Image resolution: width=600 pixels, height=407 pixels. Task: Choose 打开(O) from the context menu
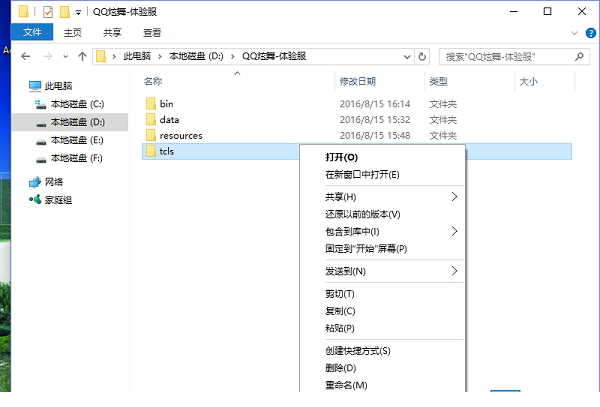[x=383, y=157]
